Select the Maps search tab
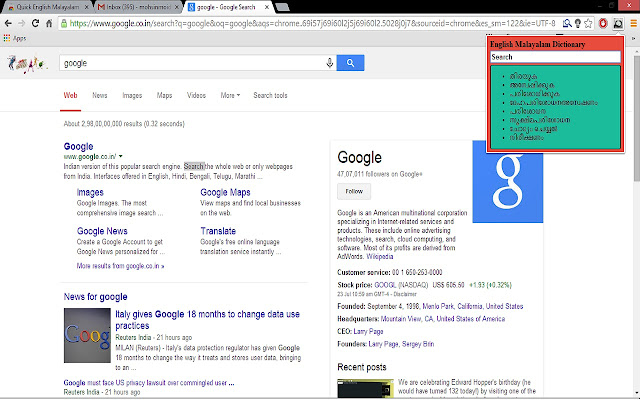This screenshot has height=400, width=640. [x=164, y=95]
